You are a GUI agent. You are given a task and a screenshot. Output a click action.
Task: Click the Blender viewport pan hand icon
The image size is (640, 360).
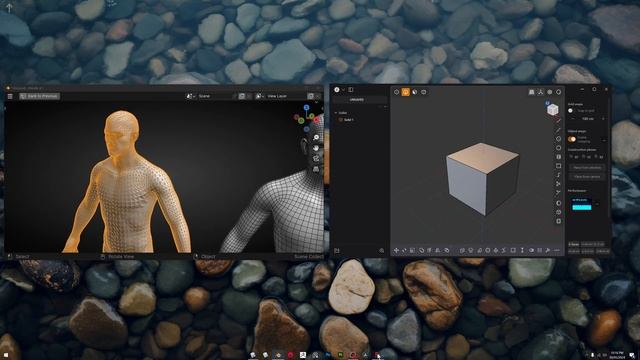click(x=316, y=148)
